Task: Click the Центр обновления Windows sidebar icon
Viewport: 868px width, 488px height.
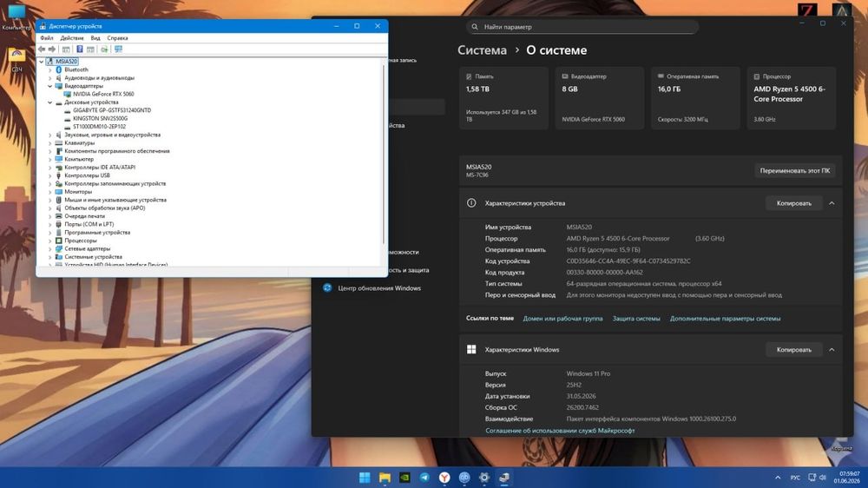Action: pos(327,288)
